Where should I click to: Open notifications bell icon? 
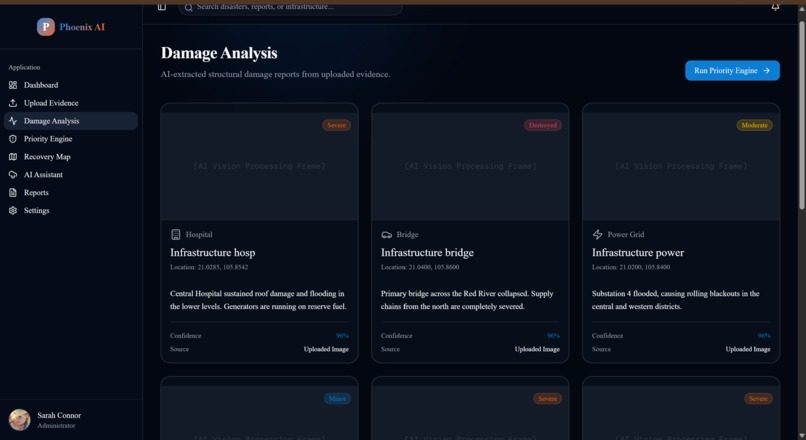[775, 7]
